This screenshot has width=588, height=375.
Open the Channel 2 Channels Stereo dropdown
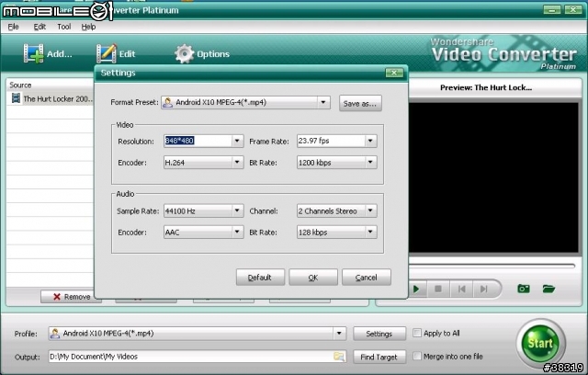370,210
